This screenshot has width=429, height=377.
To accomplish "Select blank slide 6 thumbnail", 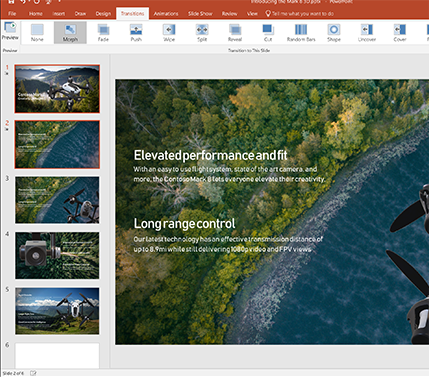I will [57, 356].
